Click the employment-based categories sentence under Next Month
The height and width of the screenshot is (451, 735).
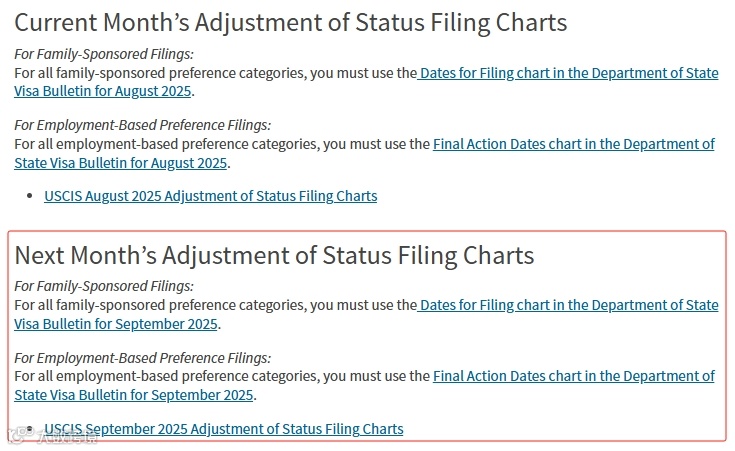[x=222, y=376]
